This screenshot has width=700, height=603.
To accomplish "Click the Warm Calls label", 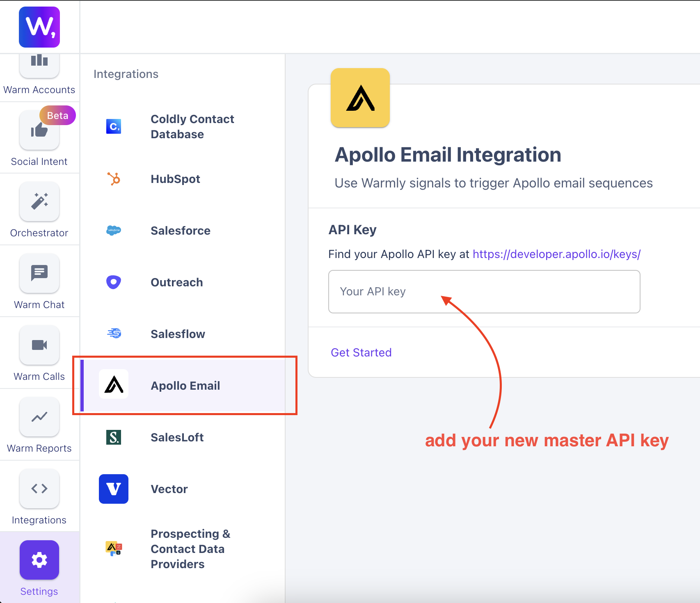I will pyautogui.click(x=39, y=377).
